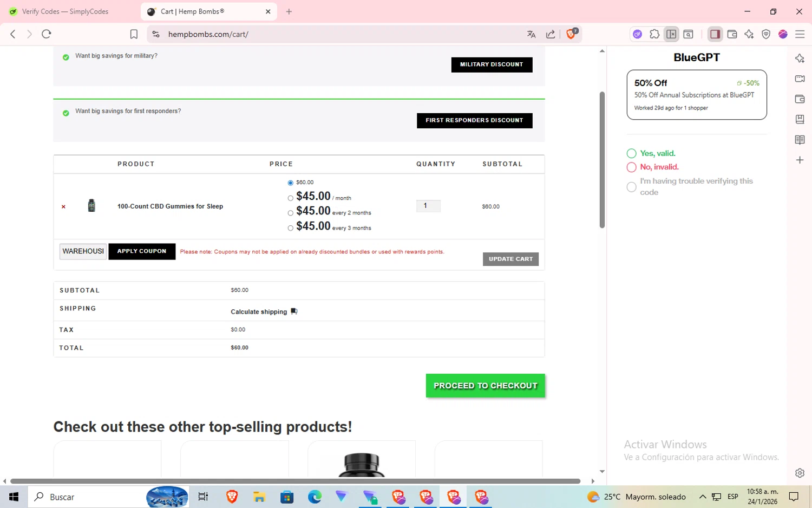
Task: Open the purple Leo extension icon
Action: click(638, 34)
